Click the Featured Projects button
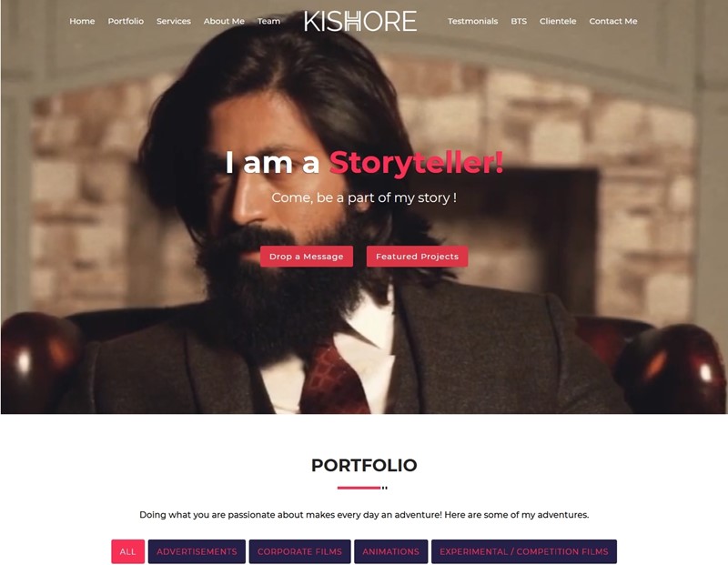728x565 pixels. coord(417,257)
